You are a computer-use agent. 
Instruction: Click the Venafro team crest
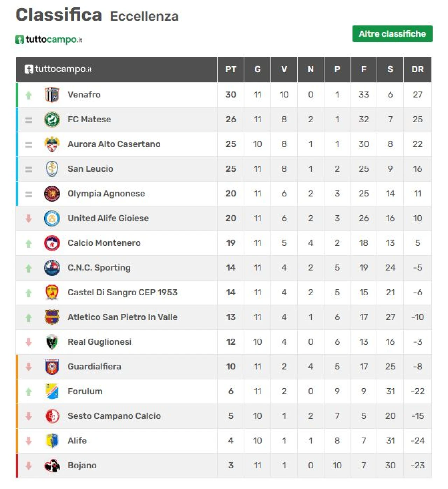[x=52, y=95]
